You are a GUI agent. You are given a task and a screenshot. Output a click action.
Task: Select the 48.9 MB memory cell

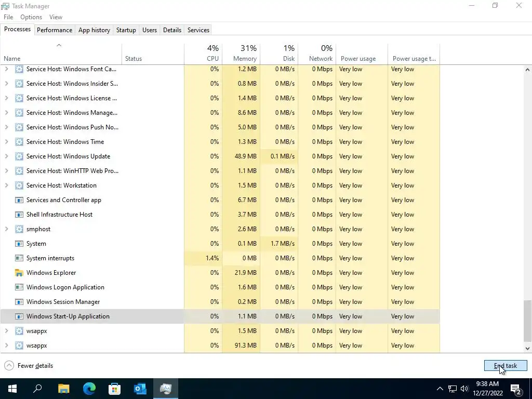241,156
